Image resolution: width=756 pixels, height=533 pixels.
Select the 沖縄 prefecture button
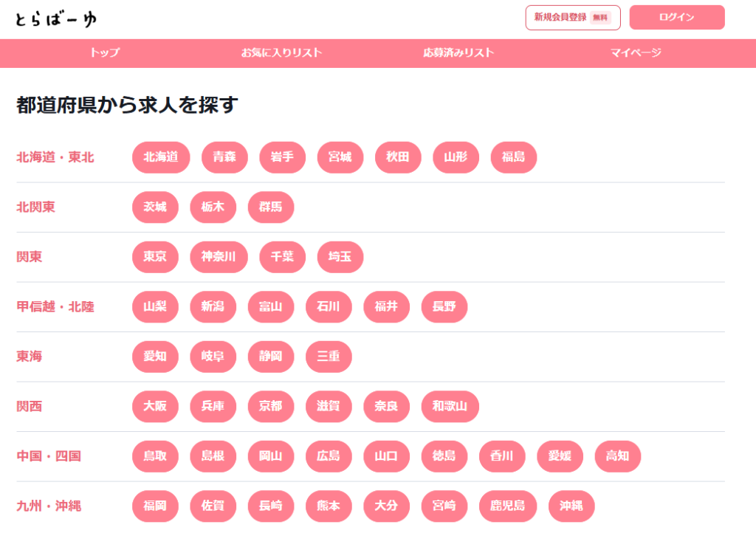[571, 506]
